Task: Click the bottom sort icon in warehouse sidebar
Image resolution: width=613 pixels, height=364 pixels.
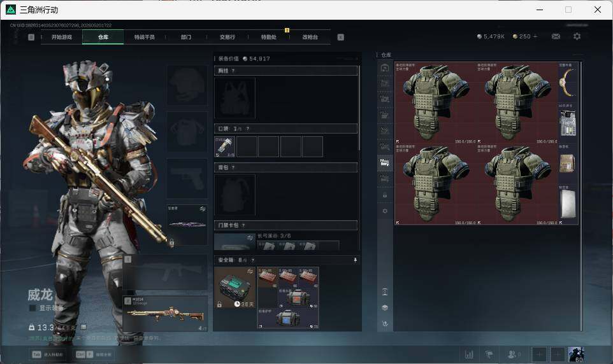Action: (385, 323)
